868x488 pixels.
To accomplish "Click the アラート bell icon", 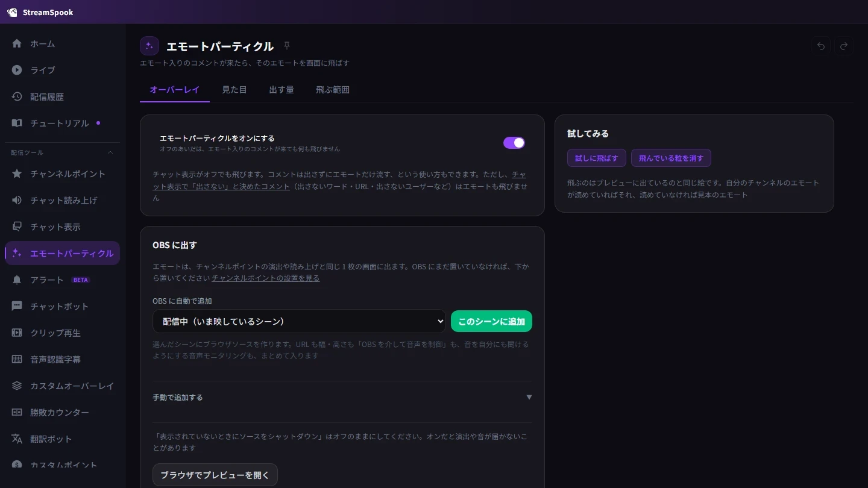I will point(17,280).
